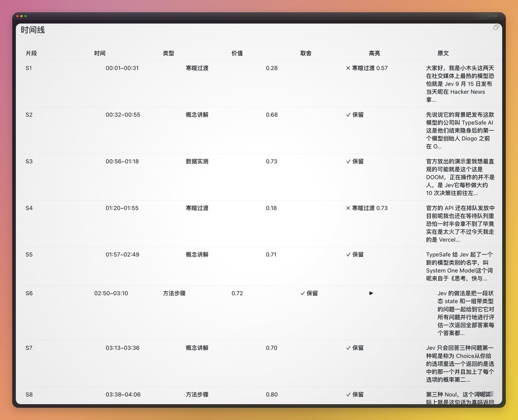Click the S7 transcript starting Jev 只会回答三种问题
The height and width of the screenshot is (420, 518).
pyautogui.click(x=460, y=363)
